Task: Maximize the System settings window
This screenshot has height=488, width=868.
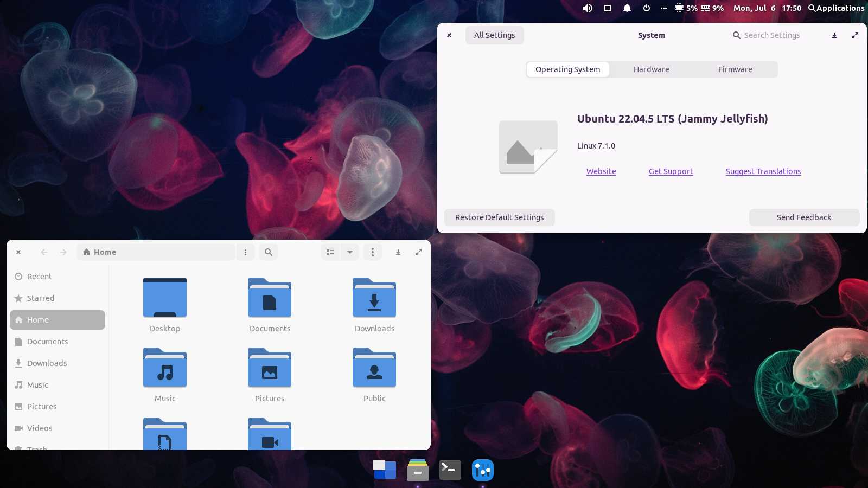Action: pos(855,35)
